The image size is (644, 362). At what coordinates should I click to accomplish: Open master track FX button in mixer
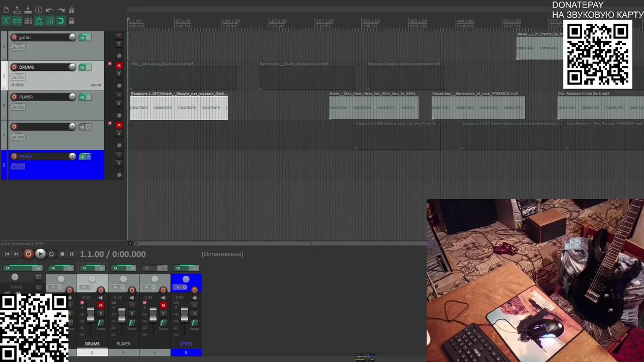(x=18, y=268)
